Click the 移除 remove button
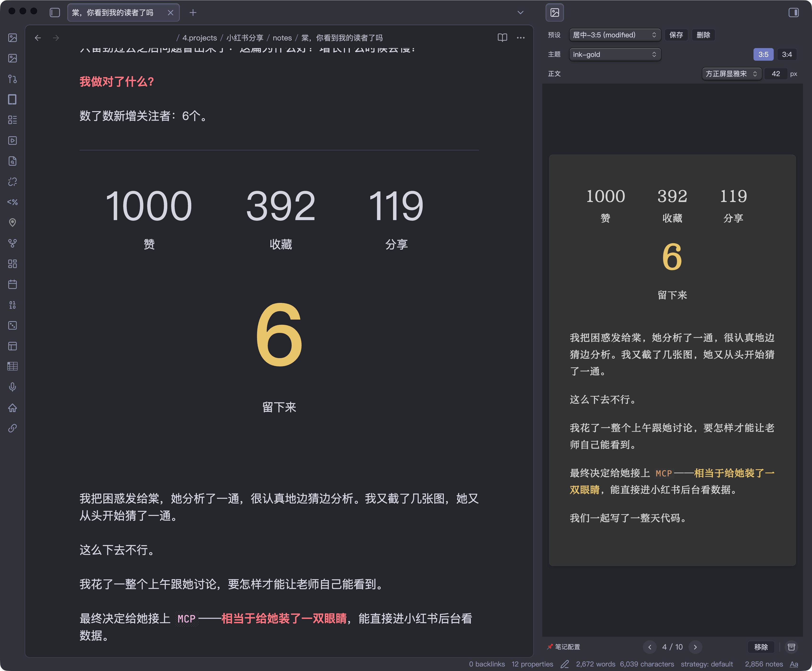The width and height of the screenshot is (812, 671). coord(761,647)
